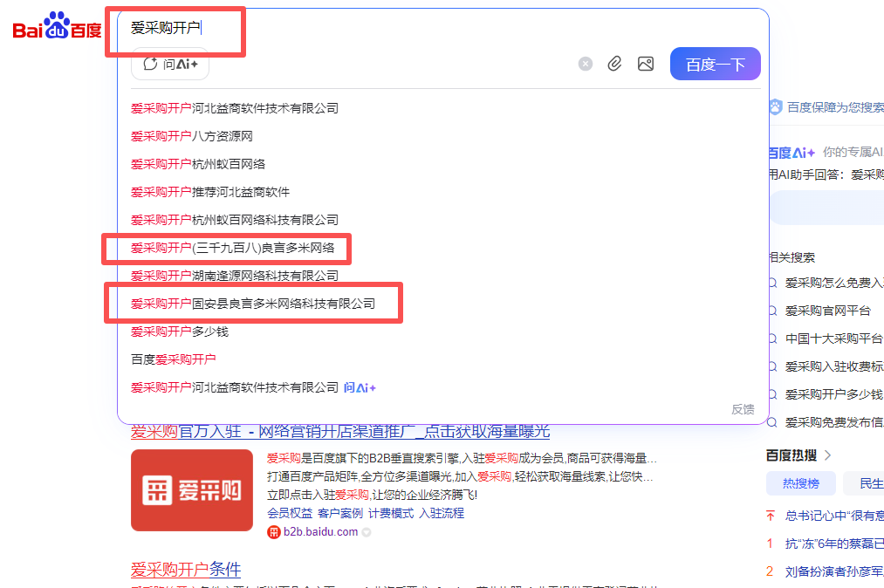
Task: Click the b2b.baidu.com site favicon
Action: [x=274, y=532]
